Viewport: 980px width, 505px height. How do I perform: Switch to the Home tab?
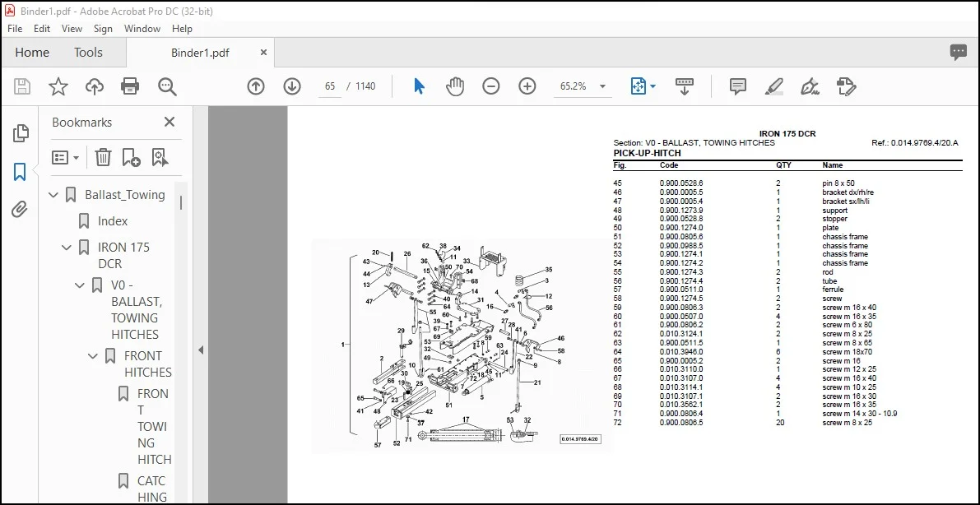point(32,53)
